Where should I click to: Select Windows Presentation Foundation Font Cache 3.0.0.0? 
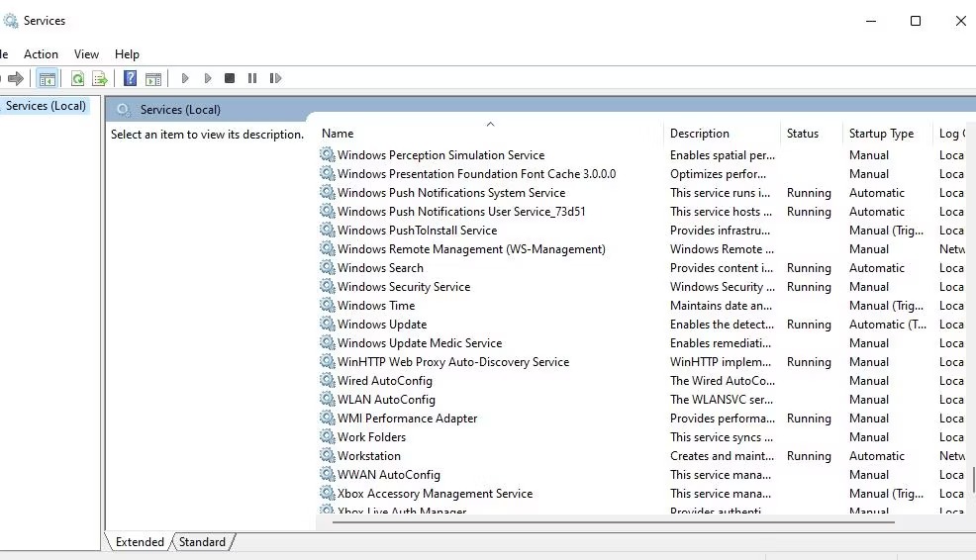click(x=477, y=173)
